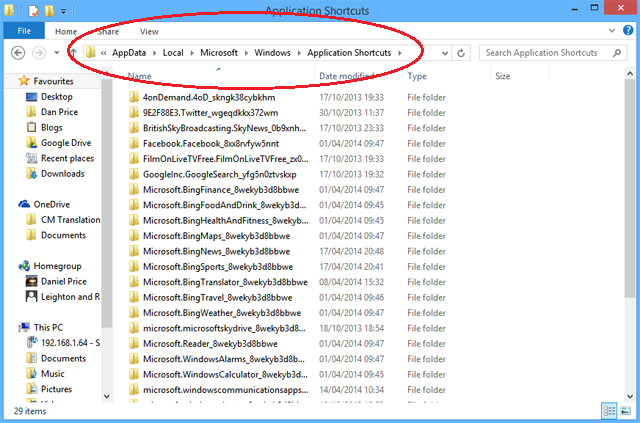Expand hidden breadcrumb path chevrons
640x423 pixels.
click(104, 53)
